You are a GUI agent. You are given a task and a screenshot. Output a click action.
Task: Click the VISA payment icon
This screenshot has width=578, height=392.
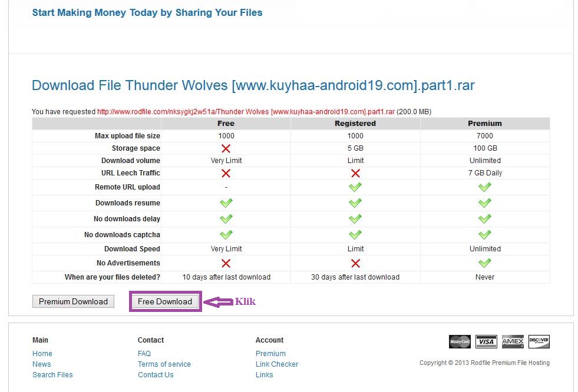[486, 341]
